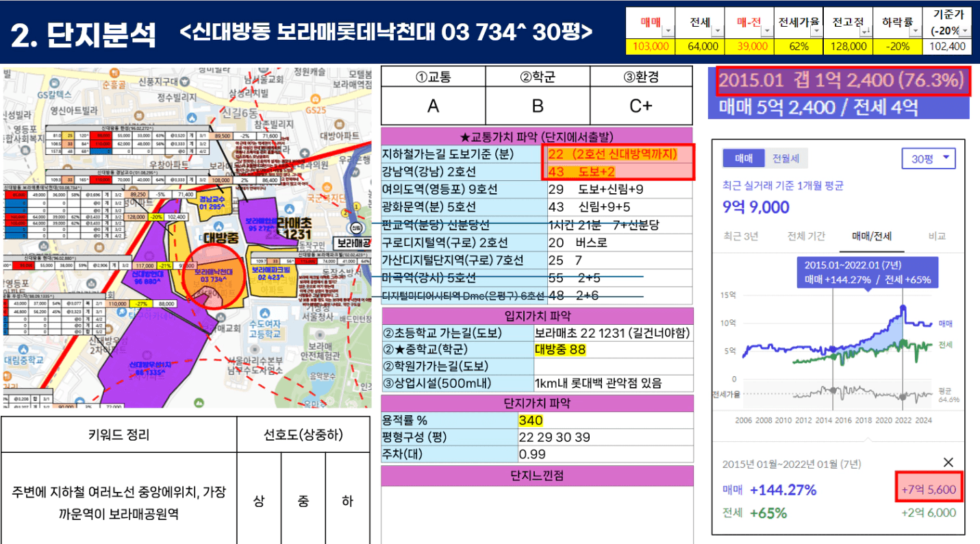980x544 pixels.
Task: Expand the 30평 size dropdown in chart panel
Action: coord(929,159)
